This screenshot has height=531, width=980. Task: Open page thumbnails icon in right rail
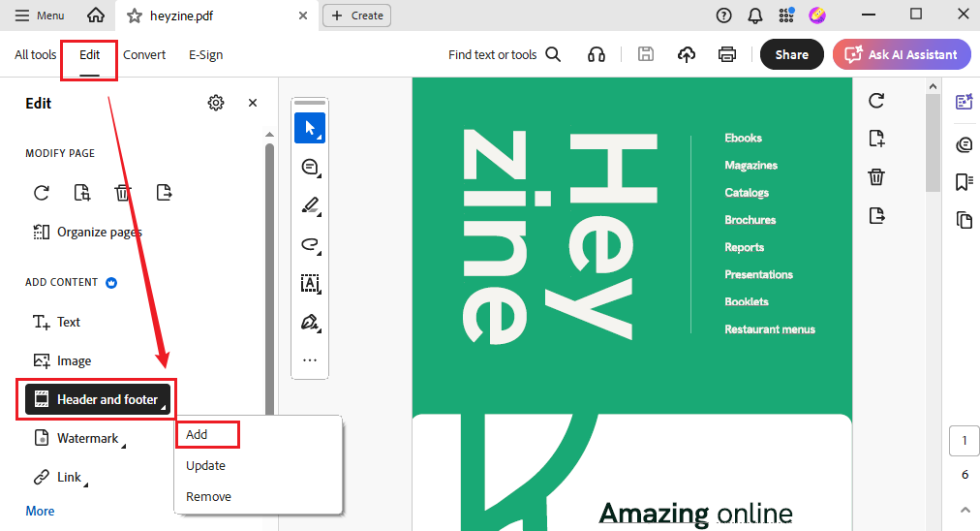pos(965,220)
